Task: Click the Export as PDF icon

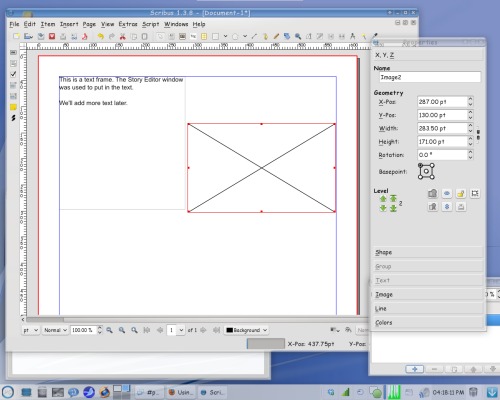Action: coord(85,36)
